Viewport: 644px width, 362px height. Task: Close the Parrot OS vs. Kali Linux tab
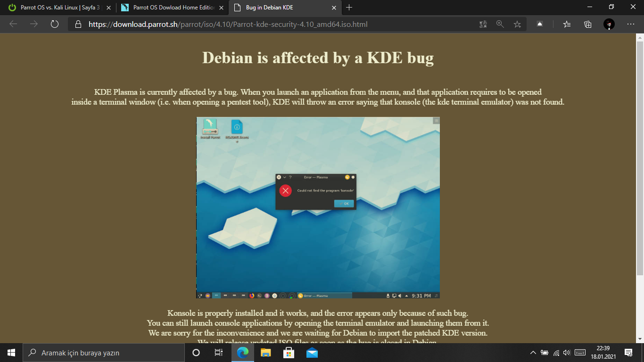tap(108, 8)
